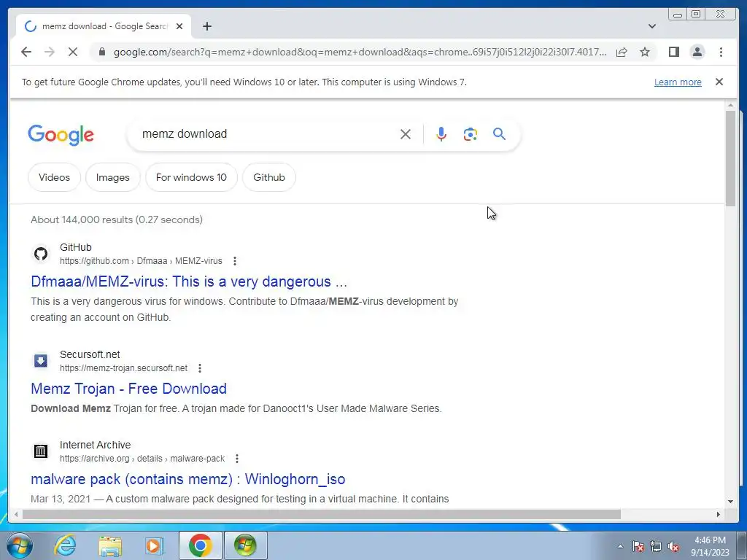Open malware pack Winloghorn_iso link
This screenshot has height=560, width=747.
tap(187, 479)
